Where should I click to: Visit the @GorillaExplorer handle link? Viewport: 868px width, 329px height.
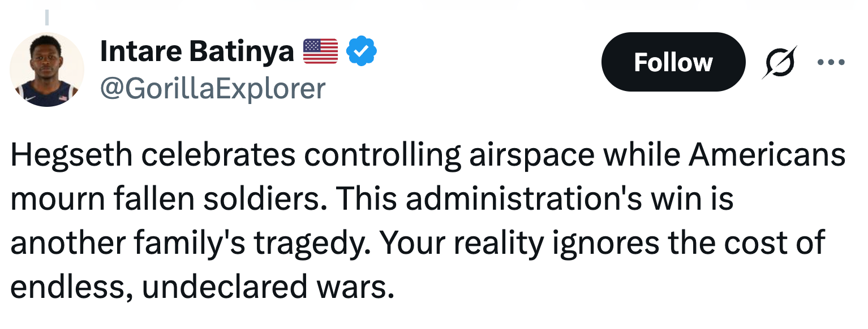point(213,88)
